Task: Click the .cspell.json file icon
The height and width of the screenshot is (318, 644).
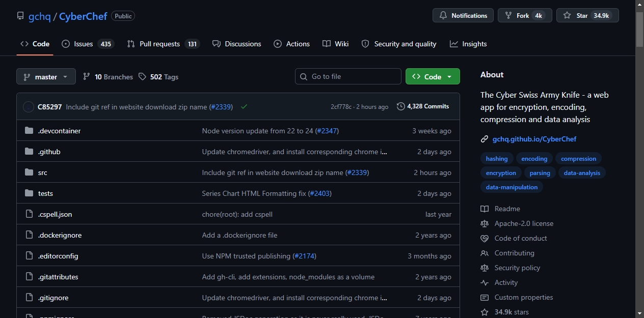Action: tap(29, 214)
